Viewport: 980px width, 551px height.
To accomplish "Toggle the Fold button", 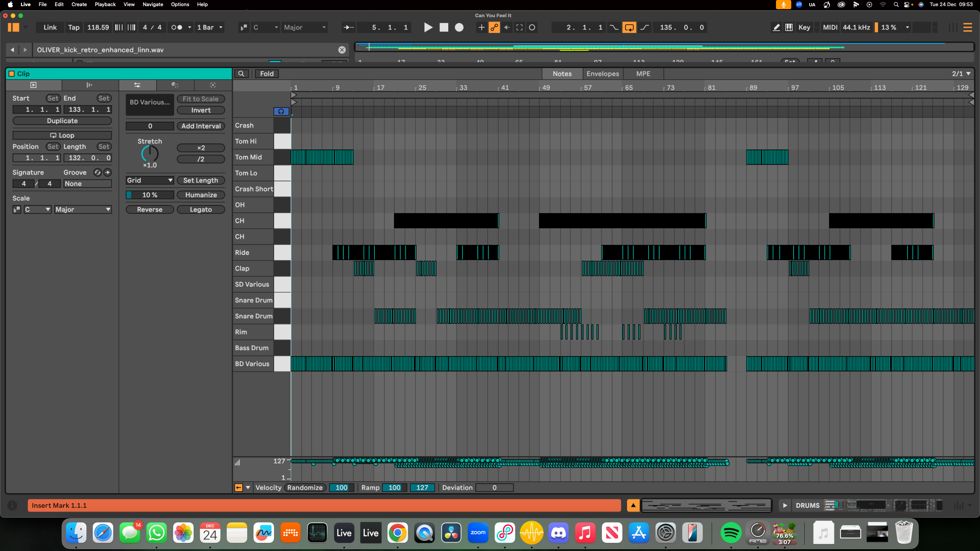I will tap(266, 74).
